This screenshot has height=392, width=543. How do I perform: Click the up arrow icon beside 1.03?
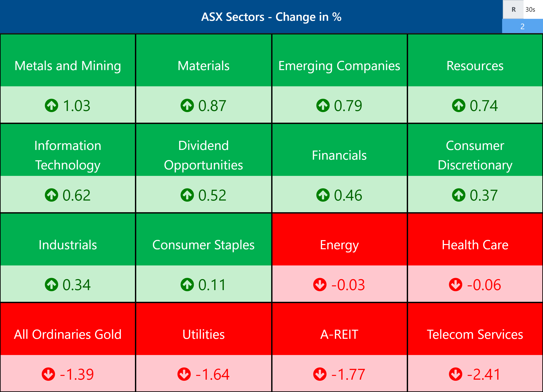click(x=51, y=105)
